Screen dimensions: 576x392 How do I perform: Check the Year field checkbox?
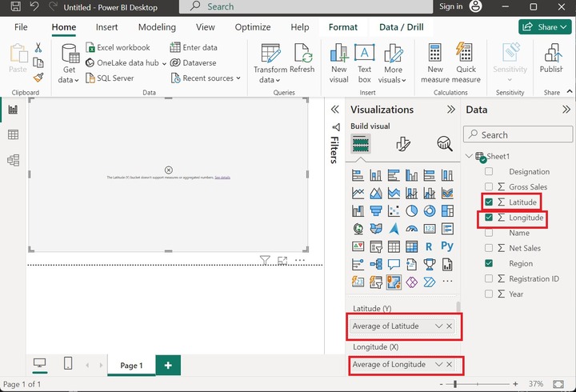tap(489, 294)
